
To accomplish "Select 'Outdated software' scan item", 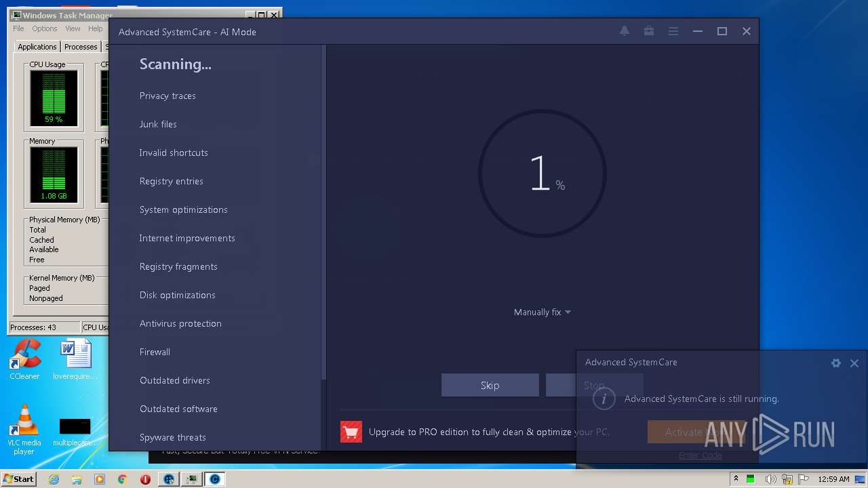I will pyautogui.click(x=178, y=409).
